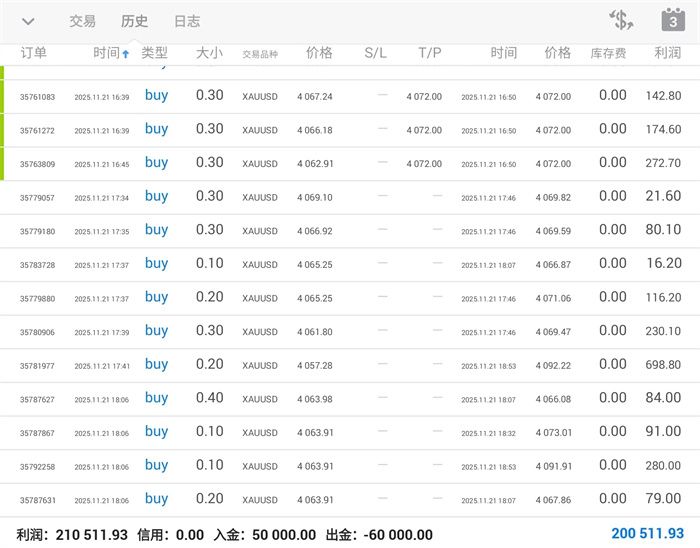Tap the dollar currency exchange icon
Viewport: 700px width, 548px height.
point(621,20)
